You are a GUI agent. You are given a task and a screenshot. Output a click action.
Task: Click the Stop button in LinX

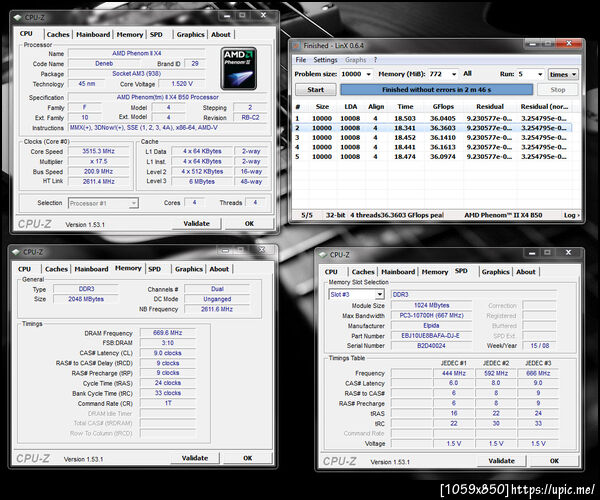click(558, 90)
